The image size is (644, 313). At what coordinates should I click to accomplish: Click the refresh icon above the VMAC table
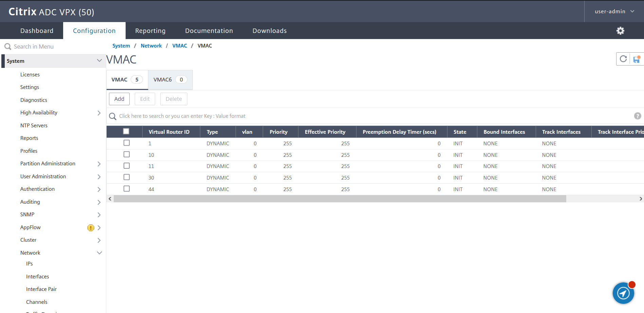623,59
